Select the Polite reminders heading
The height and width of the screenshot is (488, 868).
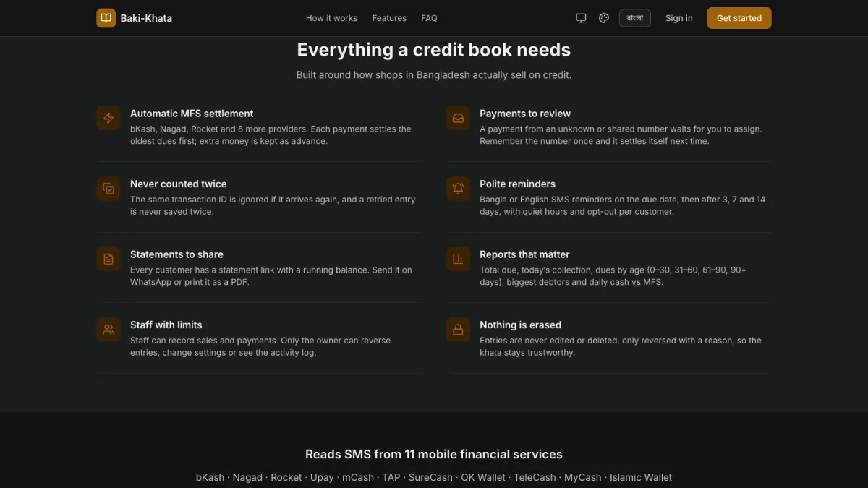(518, 184)
